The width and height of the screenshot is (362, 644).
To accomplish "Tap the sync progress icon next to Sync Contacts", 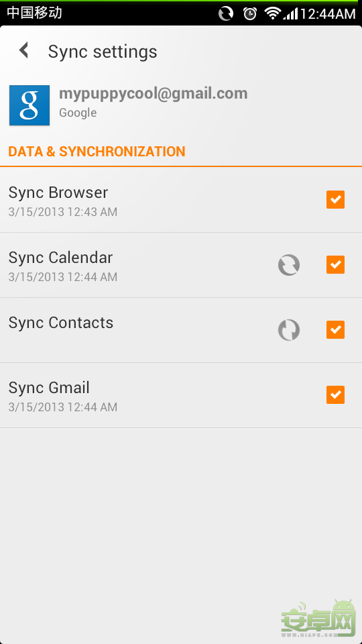I will click(289, 330).
